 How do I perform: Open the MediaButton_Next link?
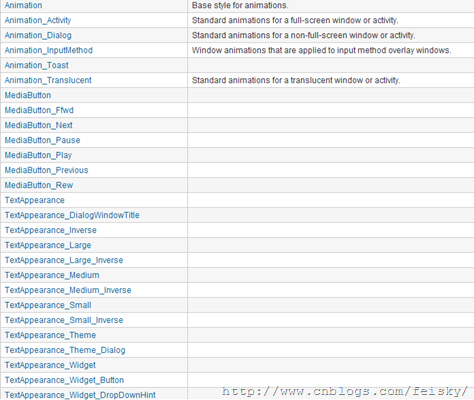38,125
